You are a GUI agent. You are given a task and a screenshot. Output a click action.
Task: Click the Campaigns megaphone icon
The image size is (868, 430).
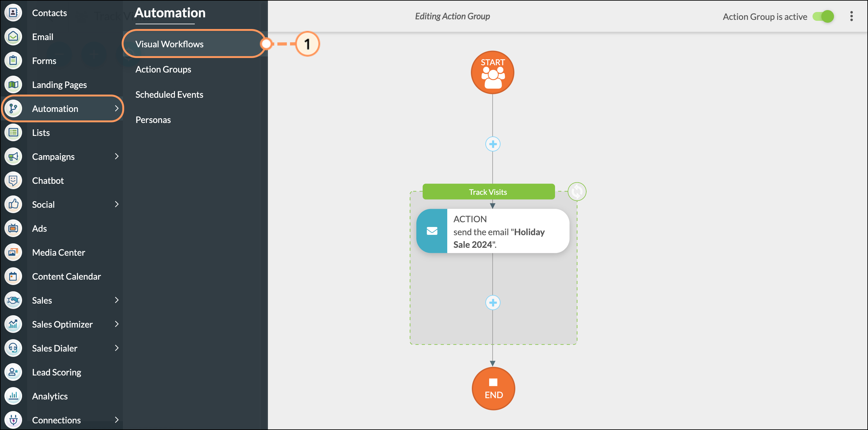pyautogui.click(x=13, y=156)
